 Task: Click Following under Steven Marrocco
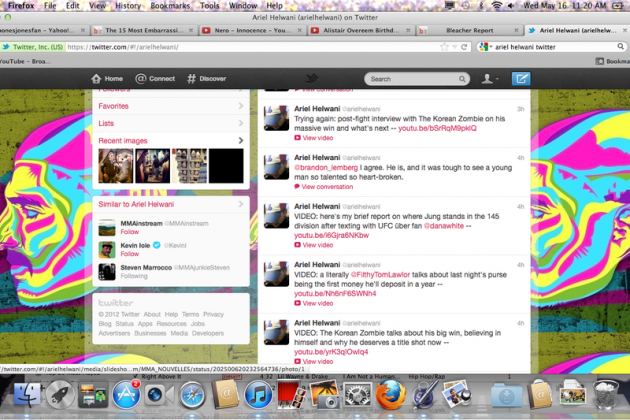[134, 276]
